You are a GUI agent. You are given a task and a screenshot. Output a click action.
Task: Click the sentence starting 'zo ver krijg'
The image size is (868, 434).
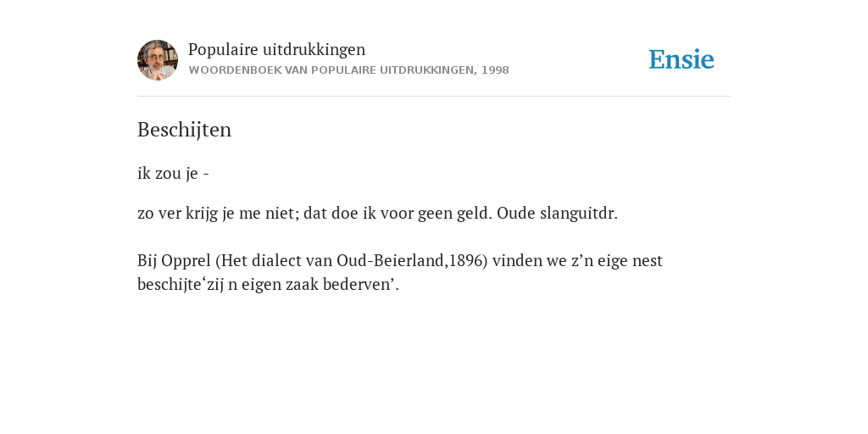point(377,213)
